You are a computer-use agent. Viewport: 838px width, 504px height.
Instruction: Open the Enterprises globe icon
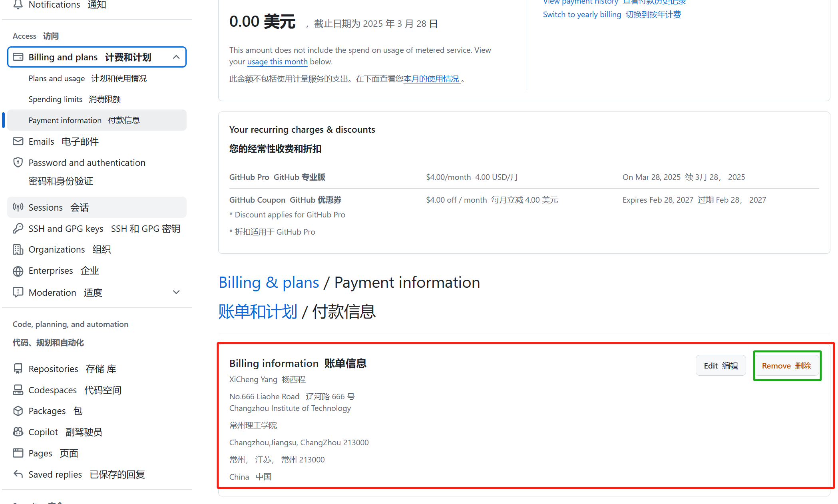[x=18, y=271]
